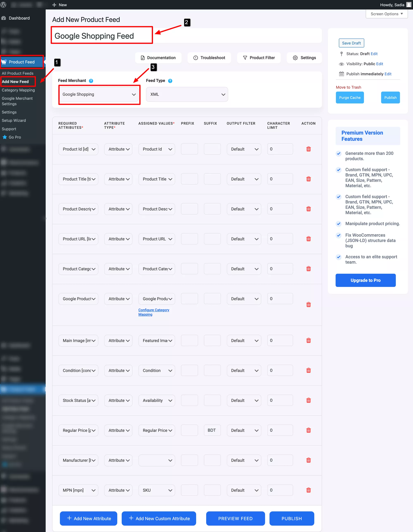Click the Settings gear icon
This screenshot has height=532, width=413.
coord(295,57)
